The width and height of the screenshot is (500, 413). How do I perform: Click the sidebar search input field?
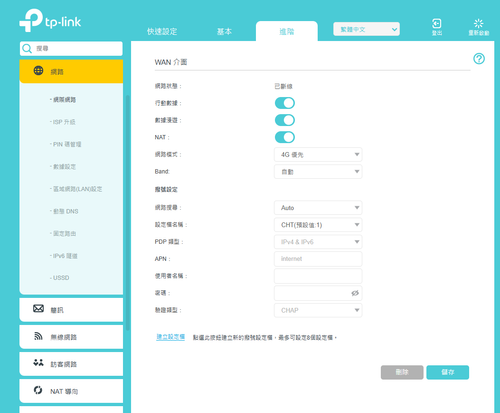point(71,49)
